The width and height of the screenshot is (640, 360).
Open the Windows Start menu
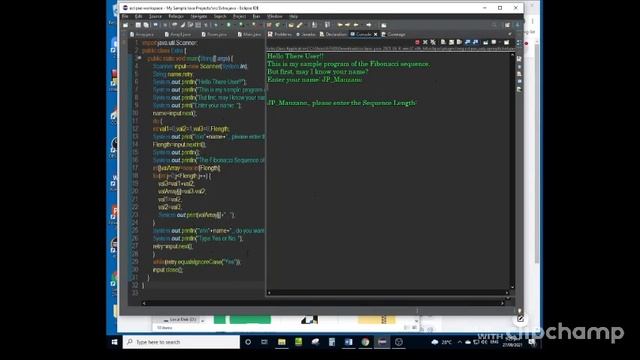tap(114, 342)
